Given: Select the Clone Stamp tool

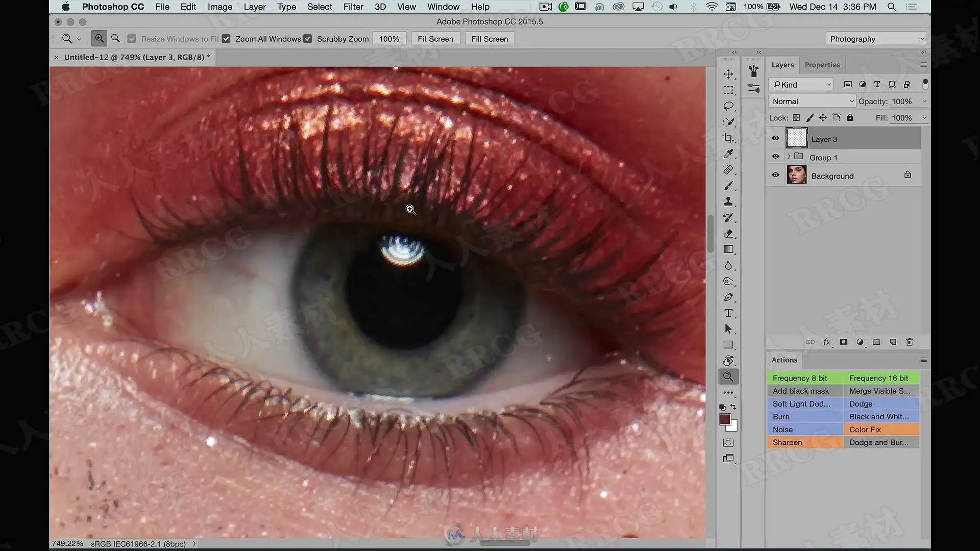Looking at the screenshot, I should tap(728, 202).
